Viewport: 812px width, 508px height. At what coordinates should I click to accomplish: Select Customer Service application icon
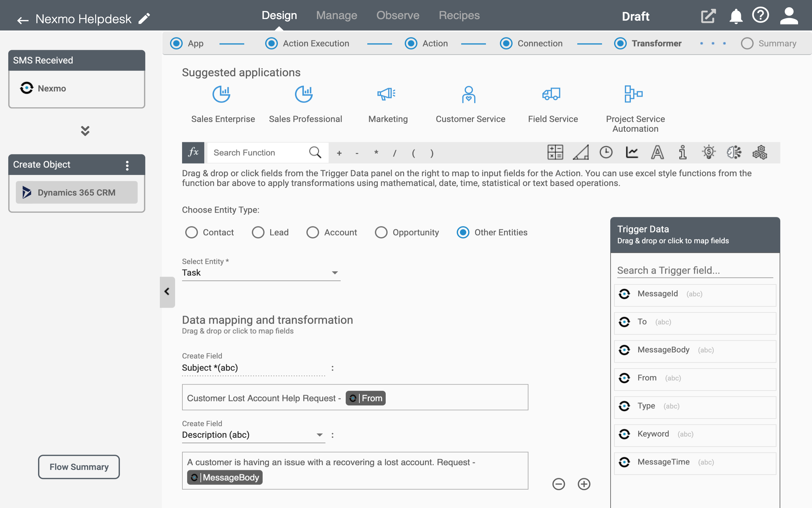pos(469,94)
